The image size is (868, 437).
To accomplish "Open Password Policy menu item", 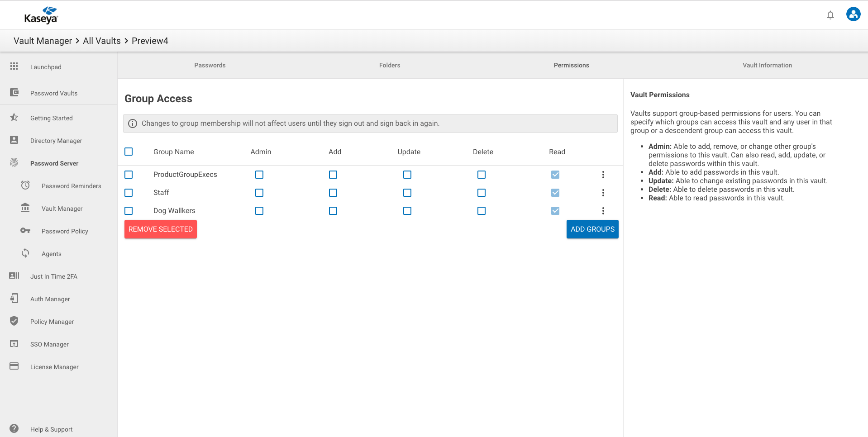I will click(x=65, y=231).
